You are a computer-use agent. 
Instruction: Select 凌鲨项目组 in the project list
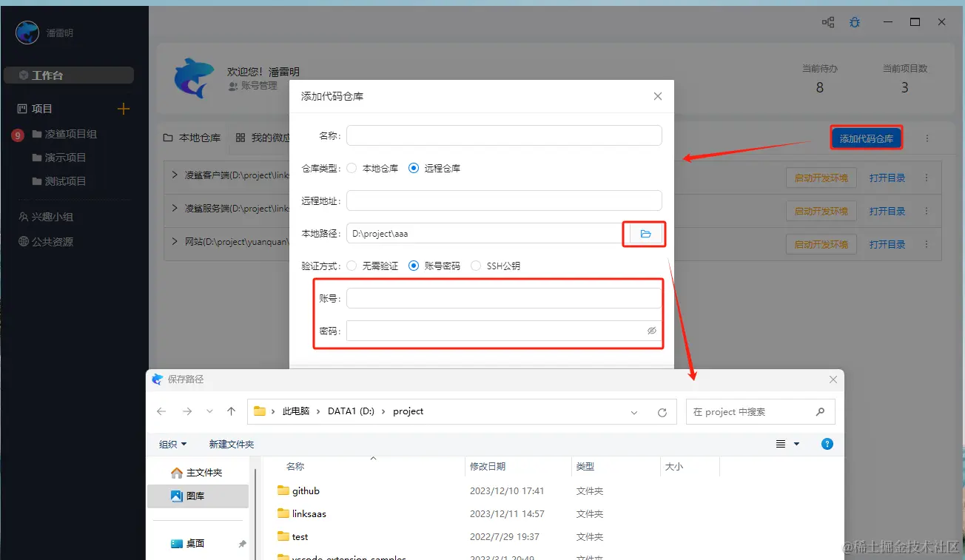click(65, 134)
